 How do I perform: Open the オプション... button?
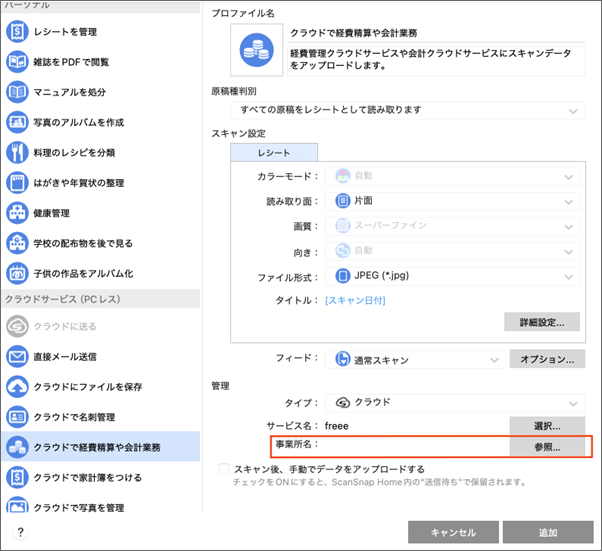pos(547,359)
